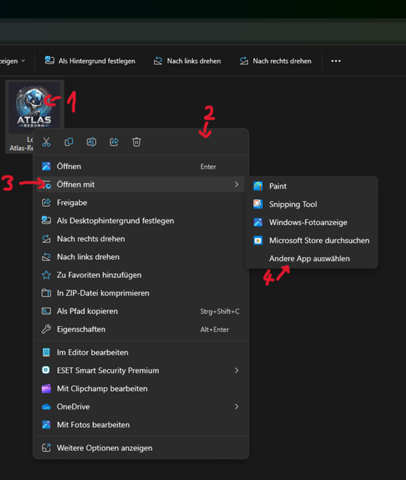The image size is (406, 480).
Task: Click the wrench icon beside Eigenschaften
Action: (46, 329)
